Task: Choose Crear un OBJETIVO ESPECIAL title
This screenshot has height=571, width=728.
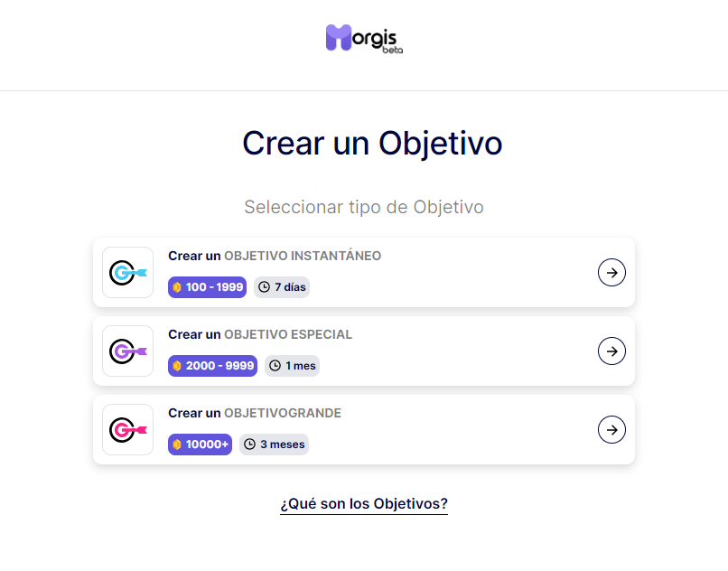Action: (x=260, y=334)
